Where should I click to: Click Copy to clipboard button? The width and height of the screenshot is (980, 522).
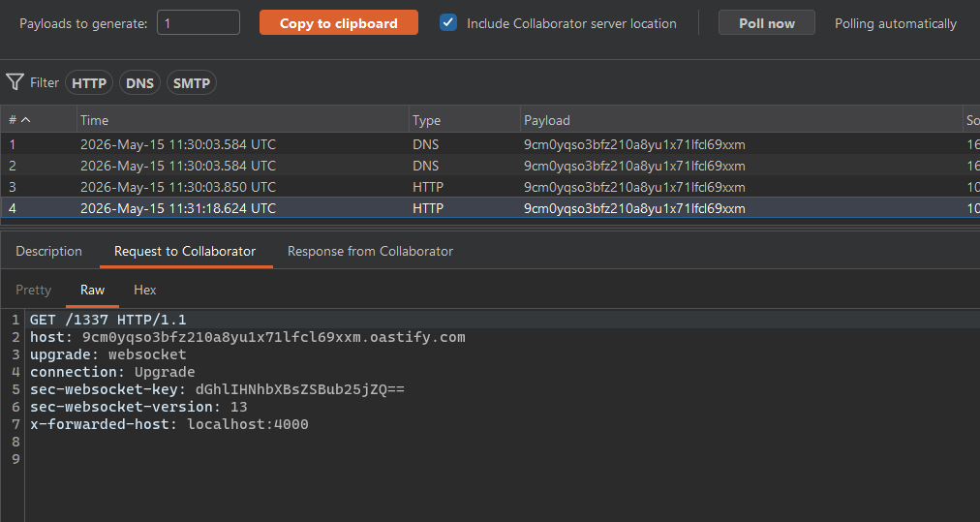[339, 23]
